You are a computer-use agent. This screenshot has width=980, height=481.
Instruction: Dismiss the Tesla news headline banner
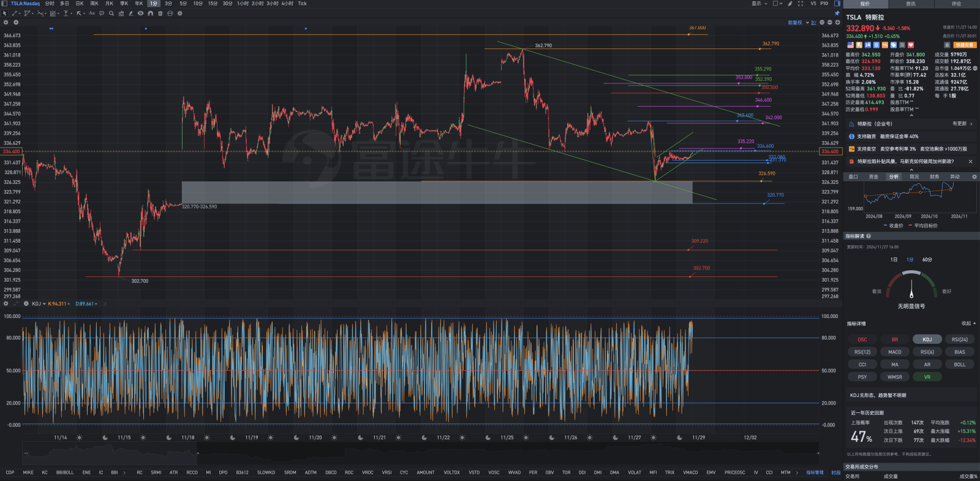click(970, 162)
